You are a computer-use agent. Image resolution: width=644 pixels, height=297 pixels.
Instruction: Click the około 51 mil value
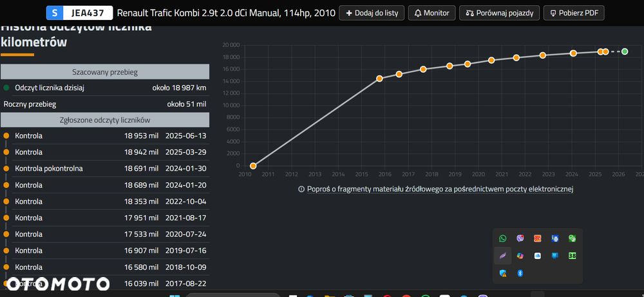point(187,104)
